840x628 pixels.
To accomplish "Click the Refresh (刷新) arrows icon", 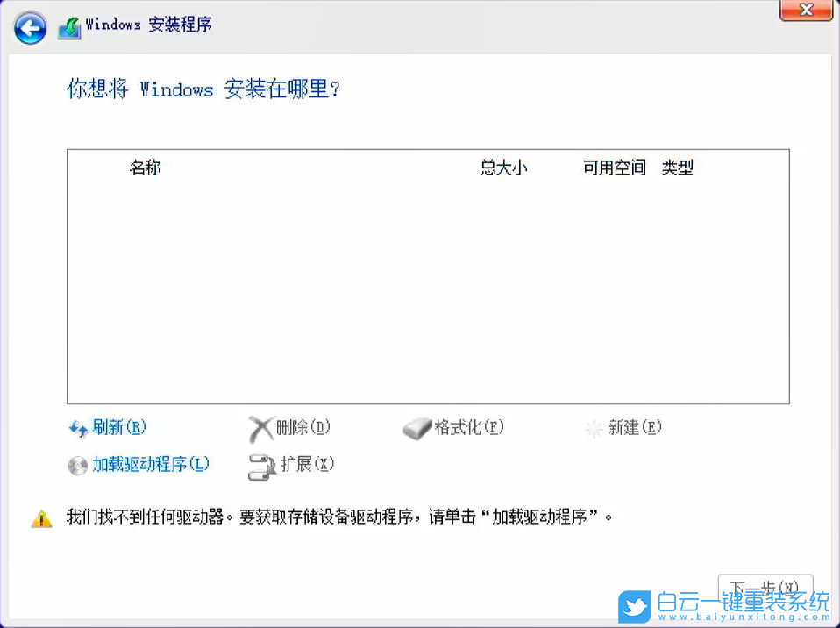I will [79, 428].
